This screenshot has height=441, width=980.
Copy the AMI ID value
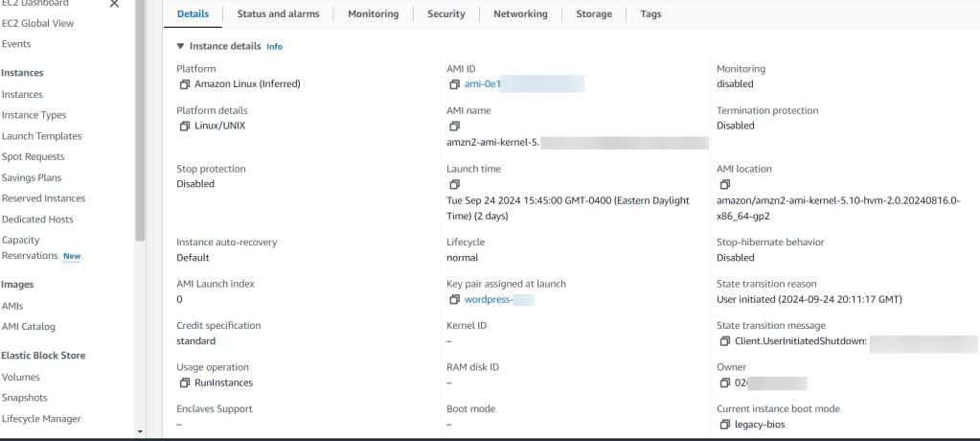pyautogui.click(x=455, y=84)
